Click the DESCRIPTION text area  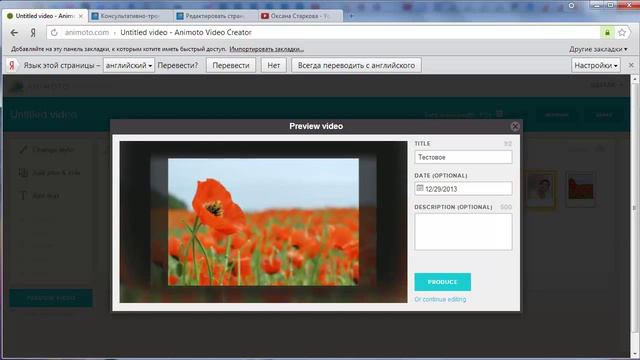(x=463, y=232)
